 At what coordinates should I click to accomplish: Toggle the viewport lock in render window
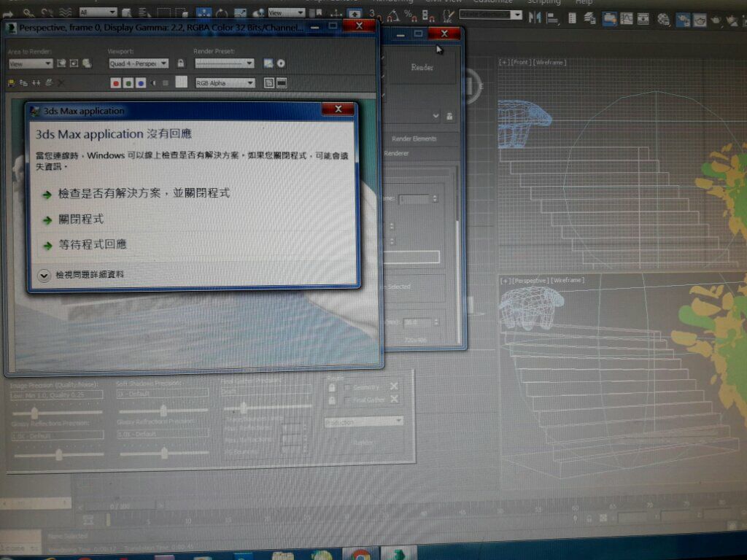click(x=181, y=63)
